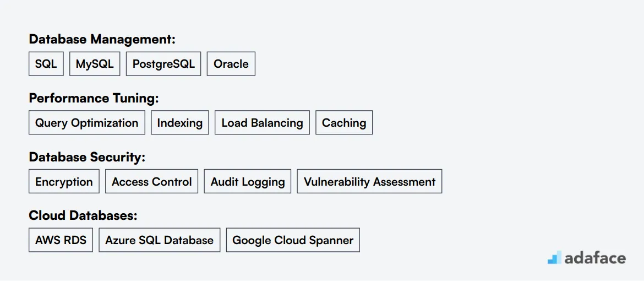Select the Indexing tag
The width and height of the screenshot is (644, 281).
click(180, 123)
